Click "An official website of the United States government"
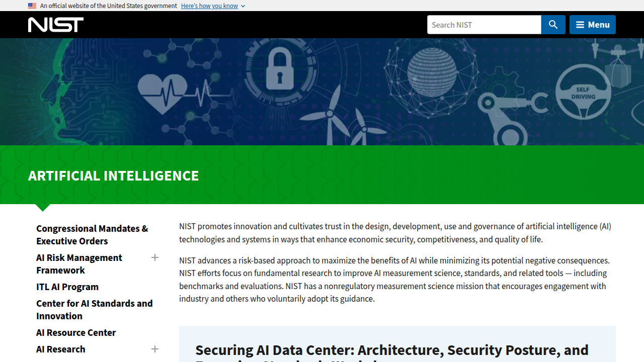The image size is (644, 362). [109, 6]
